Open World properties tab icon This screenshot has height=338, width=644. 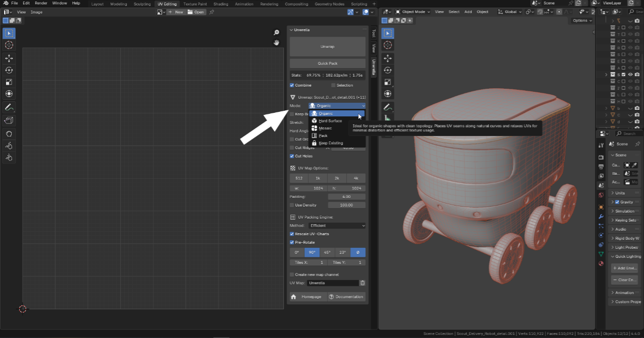tap(601, 195)
